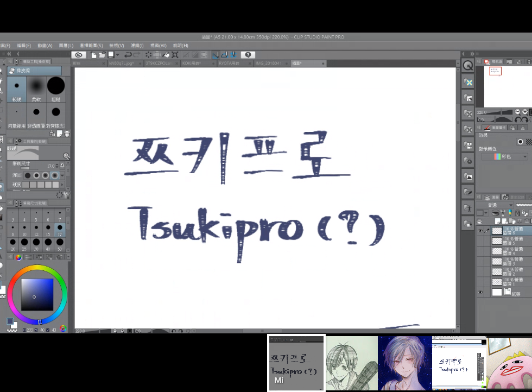
Task: Select the strongest anti-aliasing option
Action: [54, 175]
